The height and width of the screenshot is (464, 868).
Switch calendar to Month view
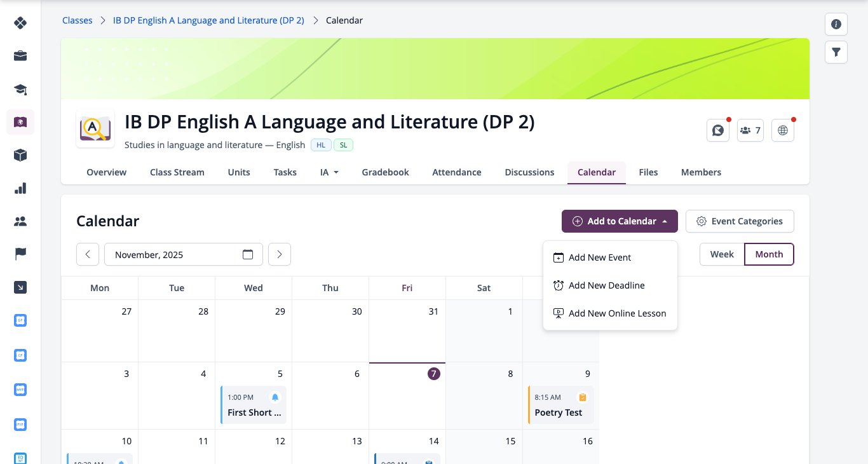tap(769, 254)
